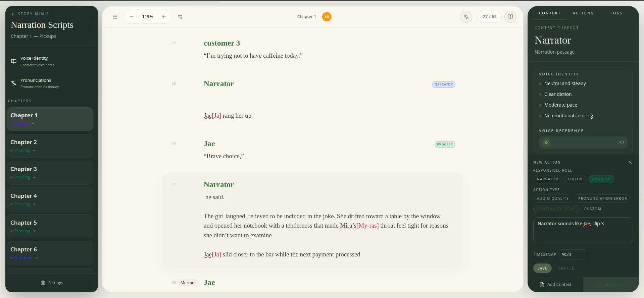Click the Mira's[My-ras] pronunciation mark
Image resolution: width=644 pixels, height=298 pixels.
359,226
